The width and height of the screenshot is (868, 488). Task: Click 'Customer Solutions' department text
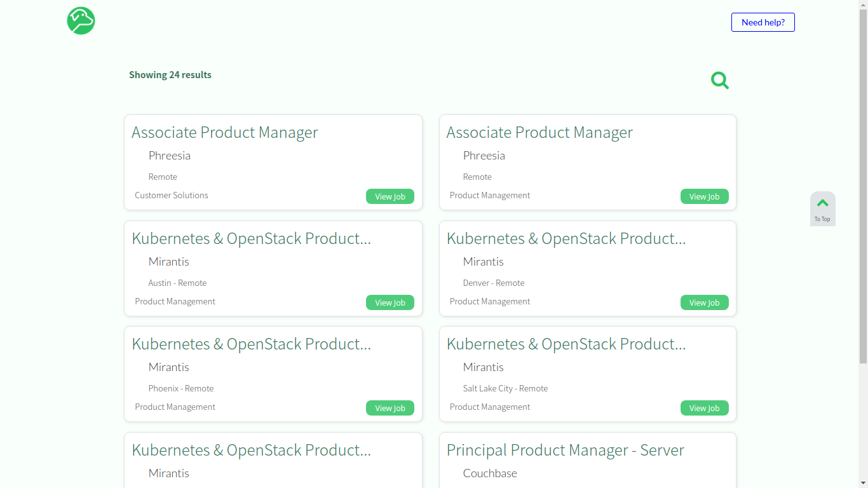click(172, 195)
